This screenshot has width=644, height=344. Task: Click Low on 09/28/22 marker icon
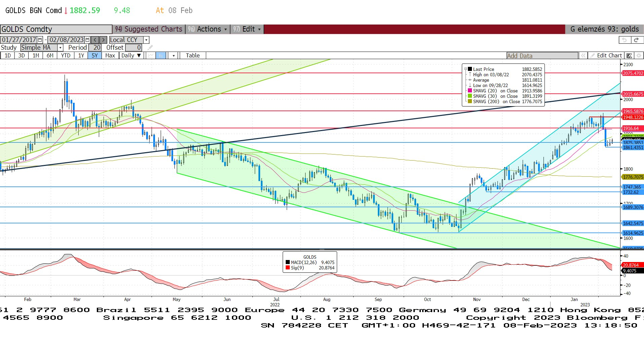point(470,85)
